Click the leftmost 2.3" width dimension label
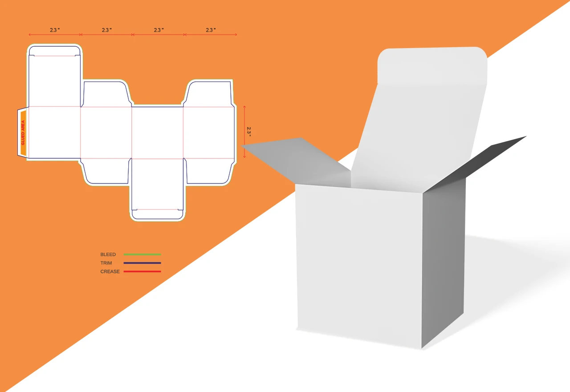The width and height of the screenshot is (570, 392). (x=54, y=30)
